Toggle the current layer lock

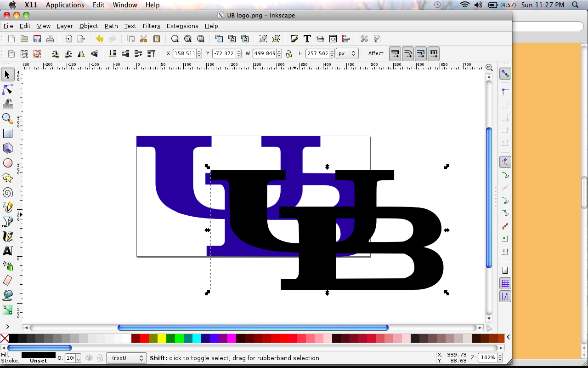(100, 358)
